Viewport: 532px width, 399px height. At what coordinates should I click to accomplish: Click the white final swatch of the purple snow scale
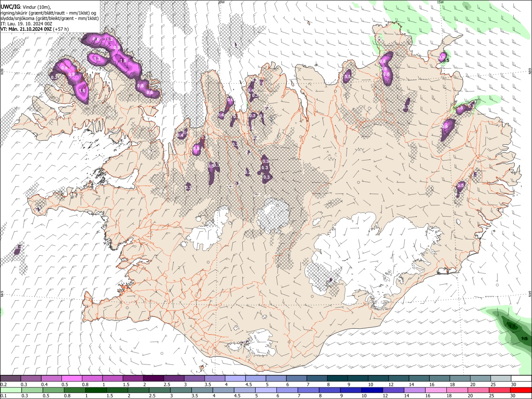click(x=521, y=378)
